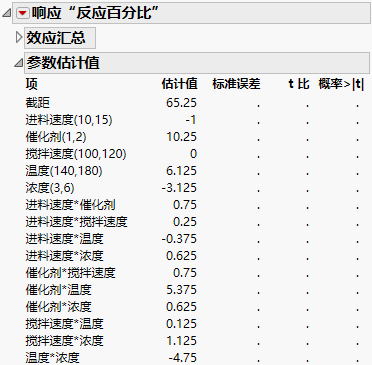
Task: Select the estimate value 6.125
Action: [x=182, y=171]
